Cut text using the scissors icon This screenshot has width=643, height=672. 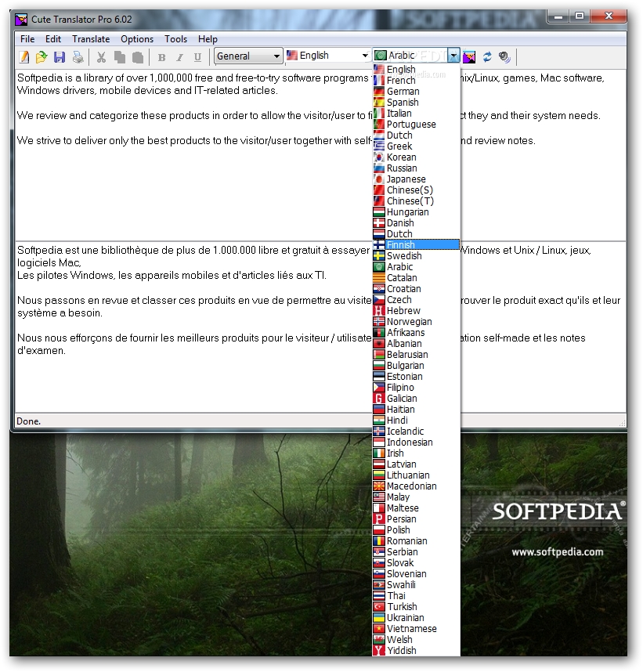(101, 57)
